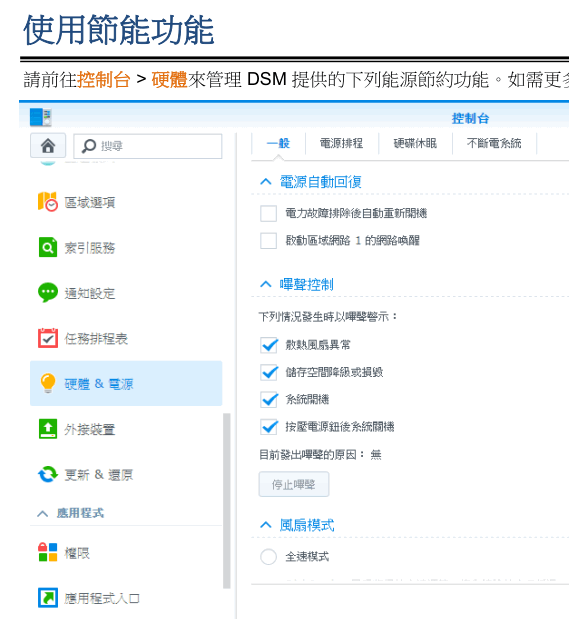Select 硬體 & 電源 in sidebar
The height and width of the screenshot is (619, 569).
126,383
